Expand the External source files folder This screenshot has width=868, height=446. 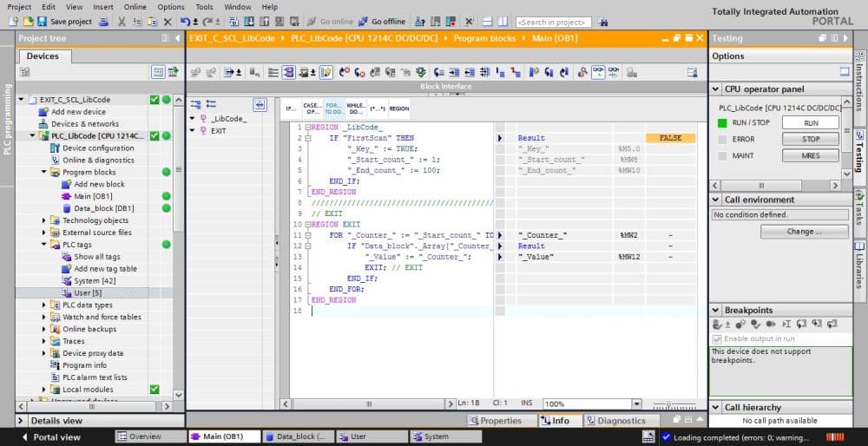44,233
